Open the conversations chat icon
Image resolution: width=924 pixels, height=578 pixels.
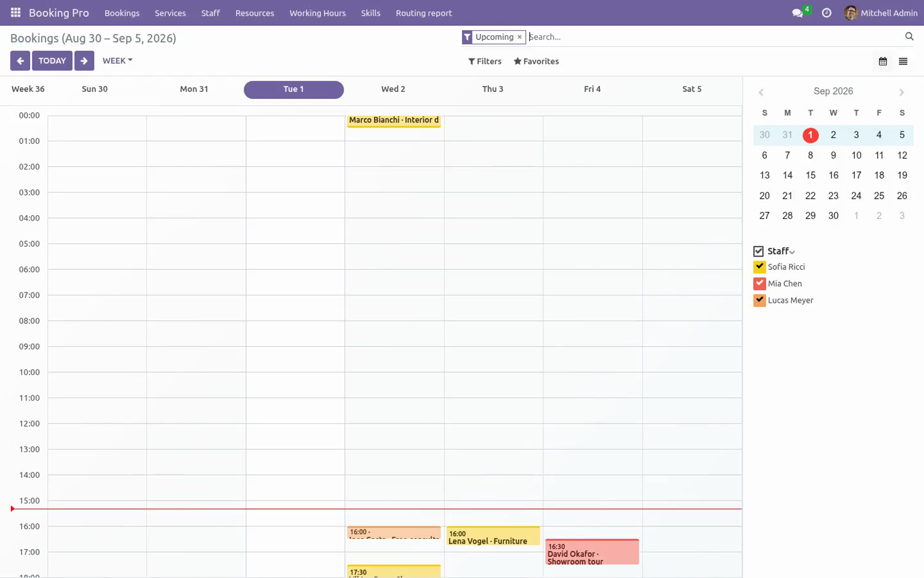pyautogui.click(x=798, y=13)
